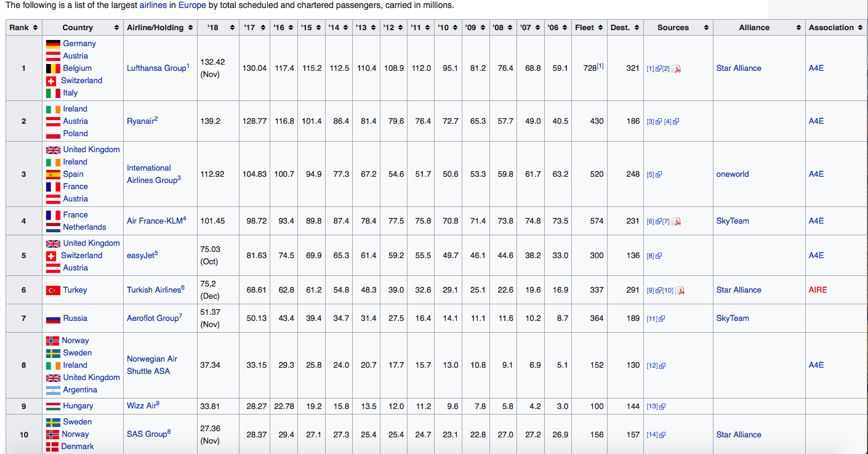This screenshot has width=868, height=454.
Task: Open reference [5] in IAG sources
Action: 654,175
